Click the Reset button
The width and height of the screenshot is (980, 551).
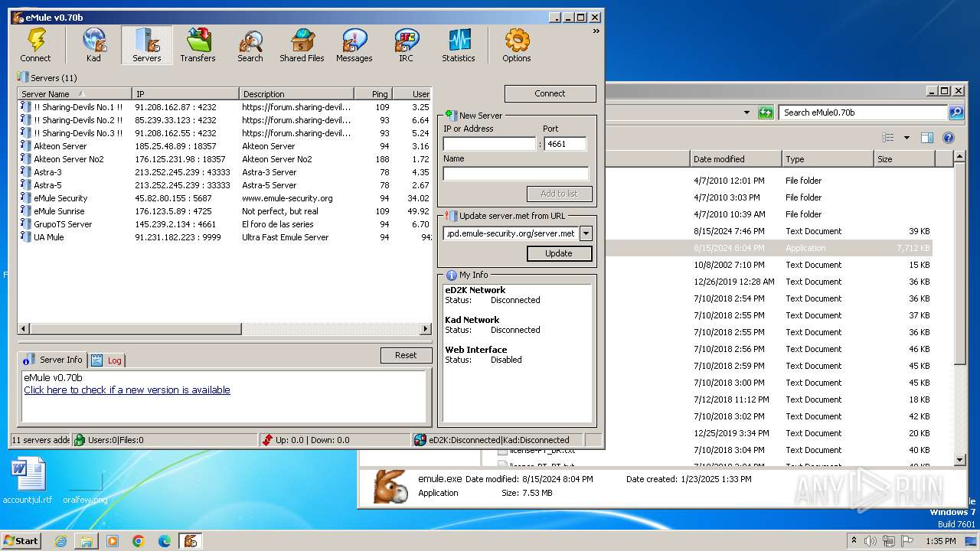pyautogui.click(x=406, y=355)
